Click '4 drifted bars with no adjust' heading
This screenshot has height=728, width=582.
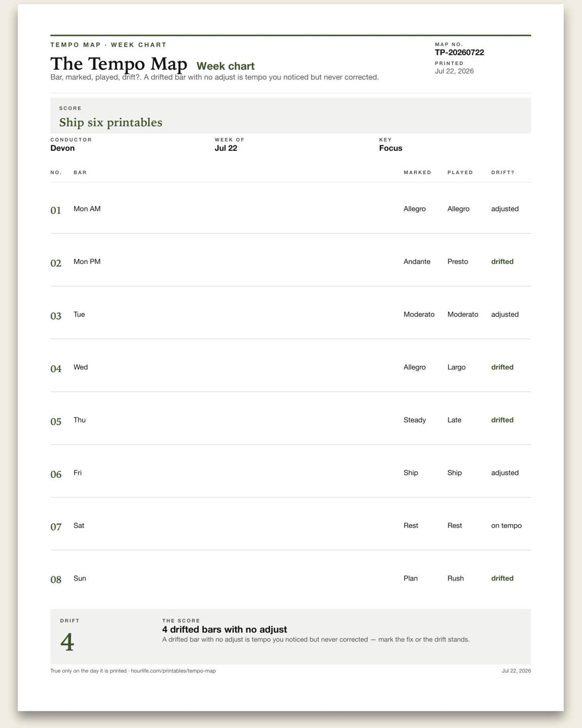(x=225, y=629)
